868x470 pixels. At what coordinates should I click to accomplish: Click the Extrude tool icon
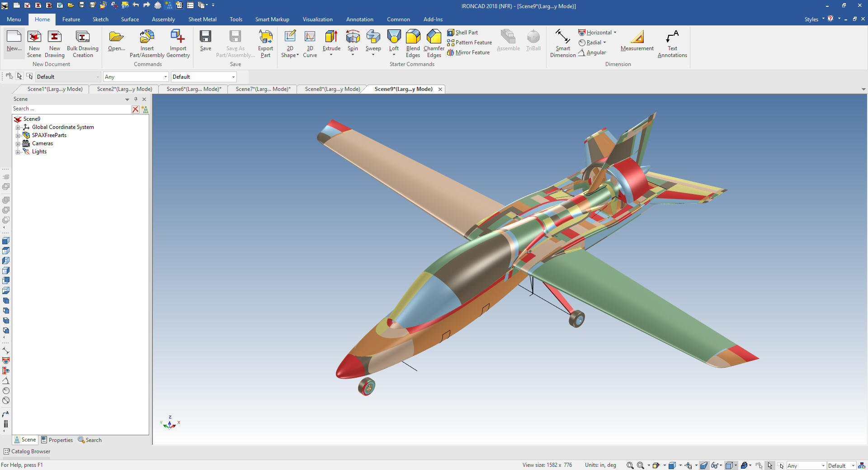pyautogui.click(x=331, y=37)
